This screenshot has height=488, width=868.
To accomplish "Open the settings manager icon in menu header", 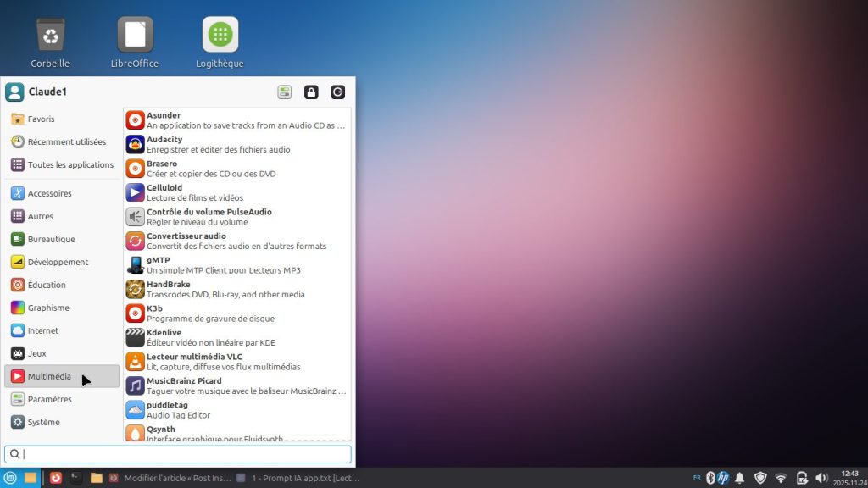I will tap(285, 92).
